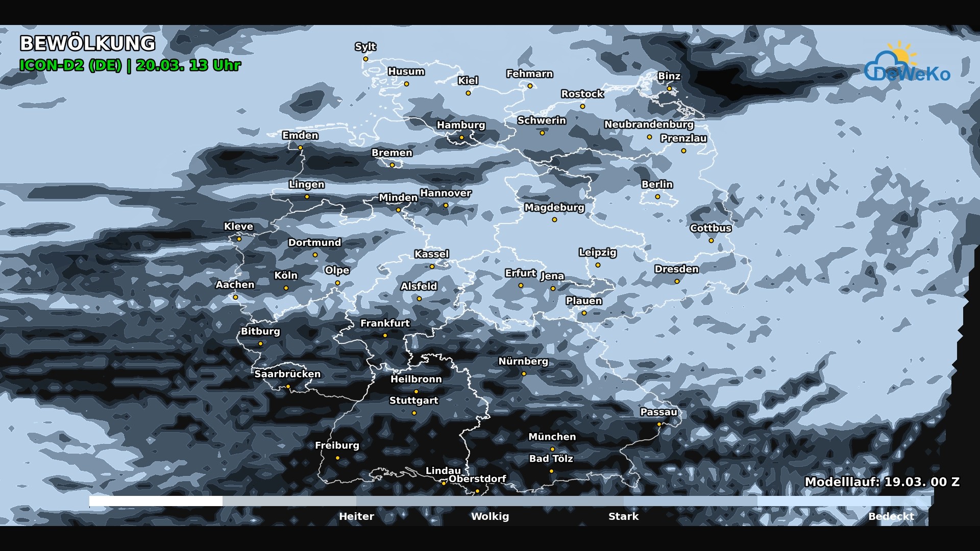
Task: Click the Freiburg city marker
Action: (x=338, y=457)
